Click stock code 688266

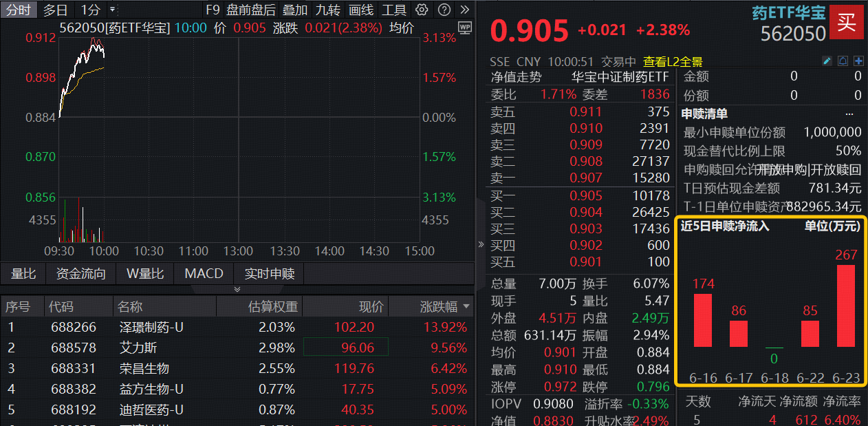pyautogui.click(x=74, y=327)
